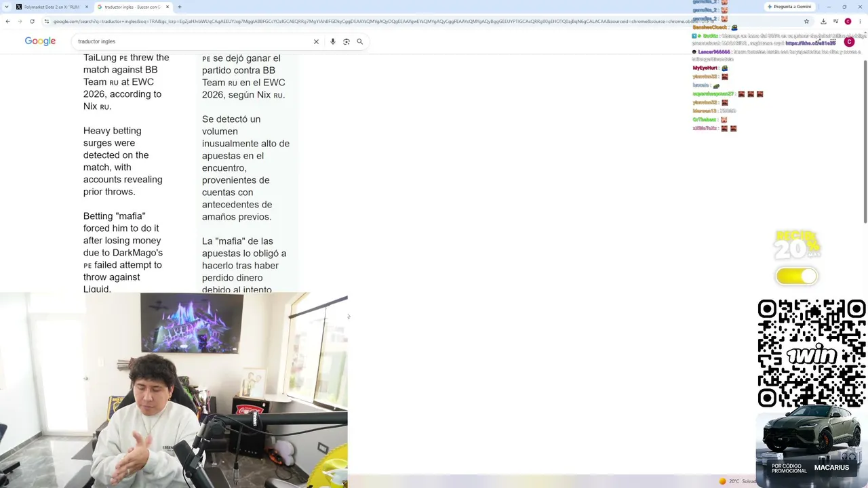The image size is (868, 488).
Task: Click the Spanish text 'La "mafia" de las apuestas'
Action: click(244, 265)
